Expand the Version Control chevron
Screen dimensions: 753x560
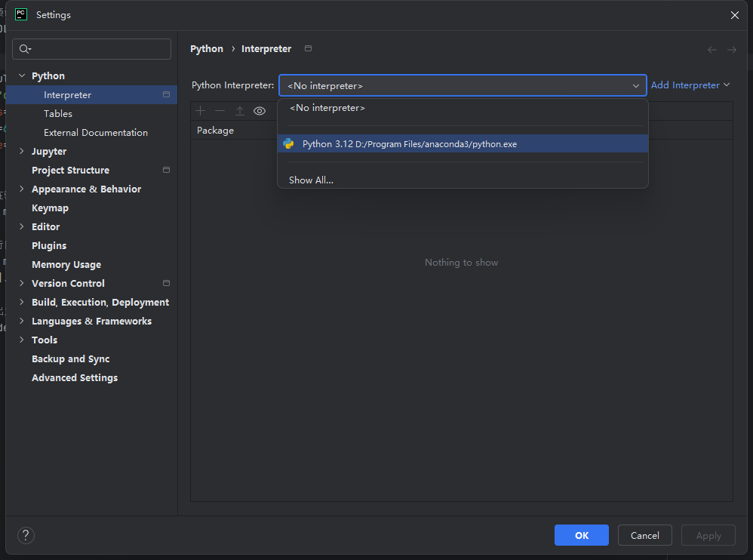(x=22, y=283)
